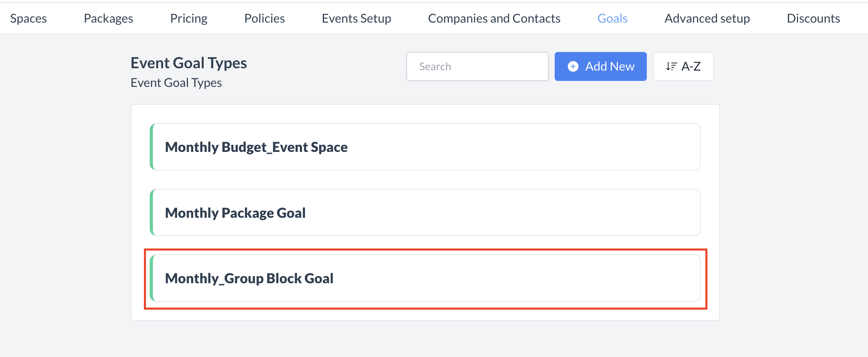Click the Event Goal Types heading
Screen dimensions: 868x357
(x=189, y=62)
